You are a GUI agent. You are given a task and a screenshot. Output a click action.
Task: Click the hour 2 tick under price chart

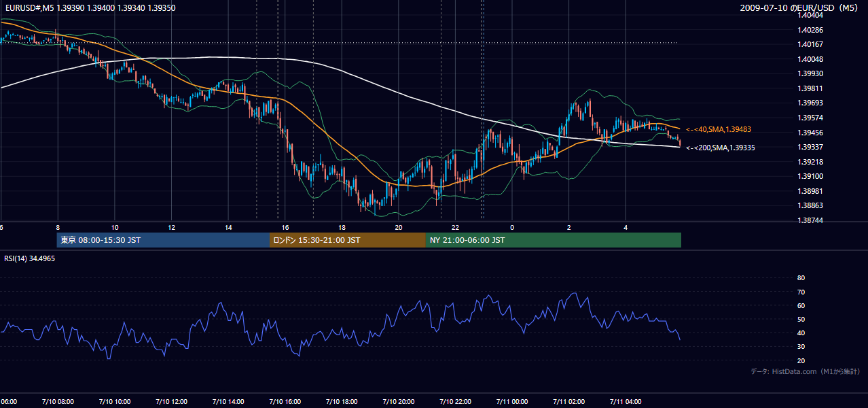[x=569, y=228]
